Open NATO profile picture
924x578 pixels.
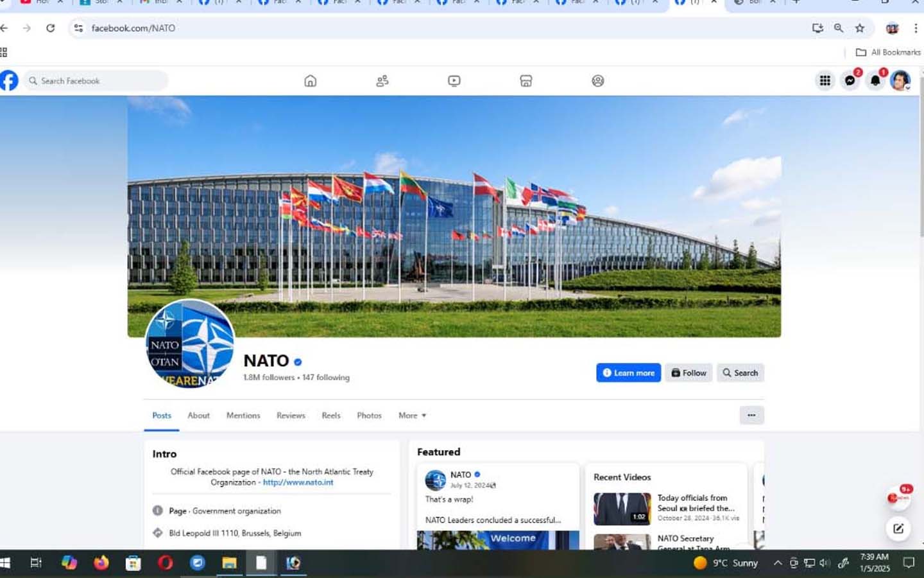190,344
